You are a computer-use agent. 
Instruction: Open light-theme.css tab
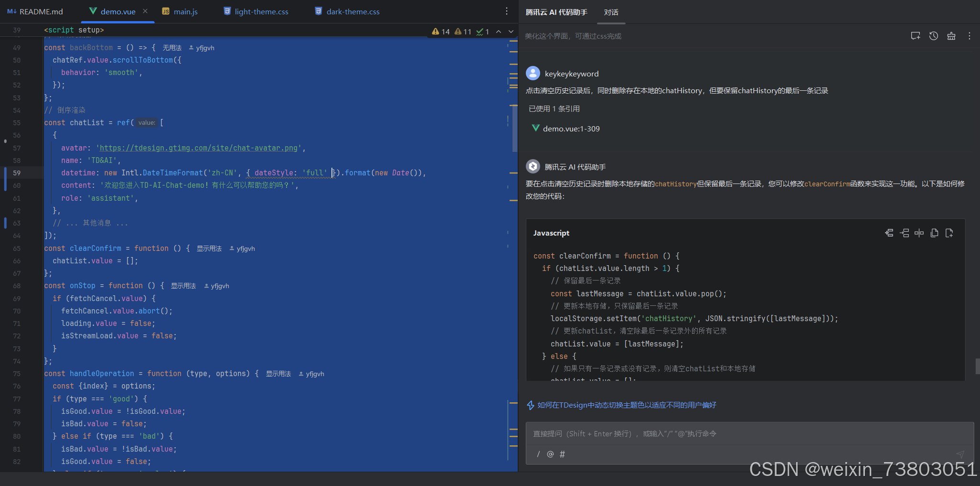(256, 11)
